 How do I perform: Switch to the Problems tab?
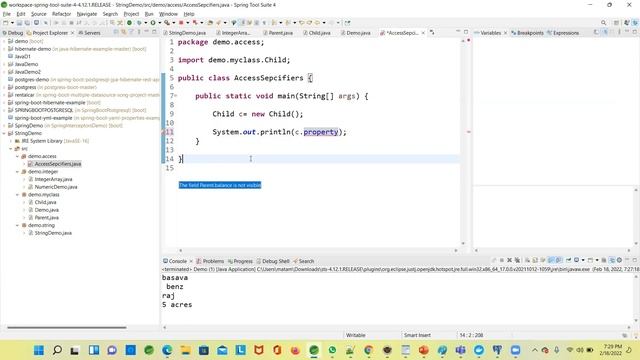(210, 261)
